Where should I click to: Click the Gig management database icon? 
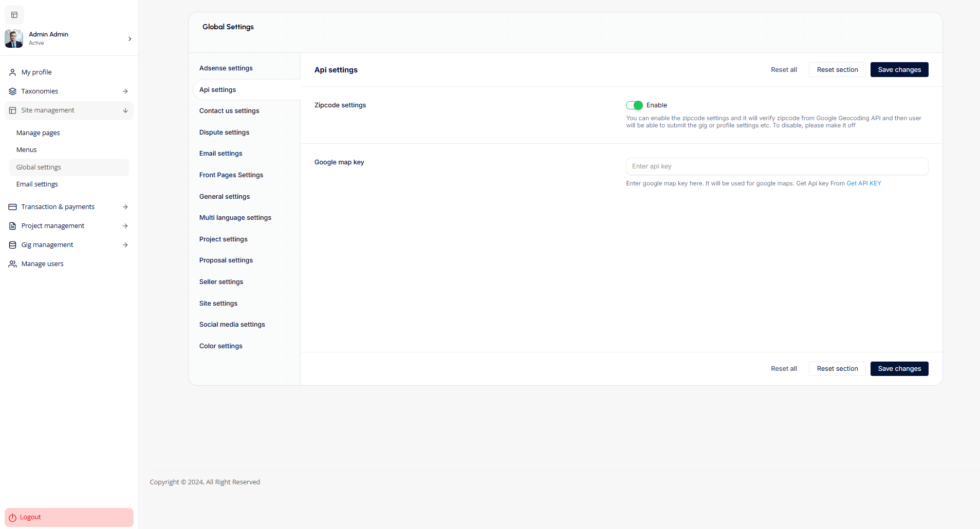tap(13, 245)
